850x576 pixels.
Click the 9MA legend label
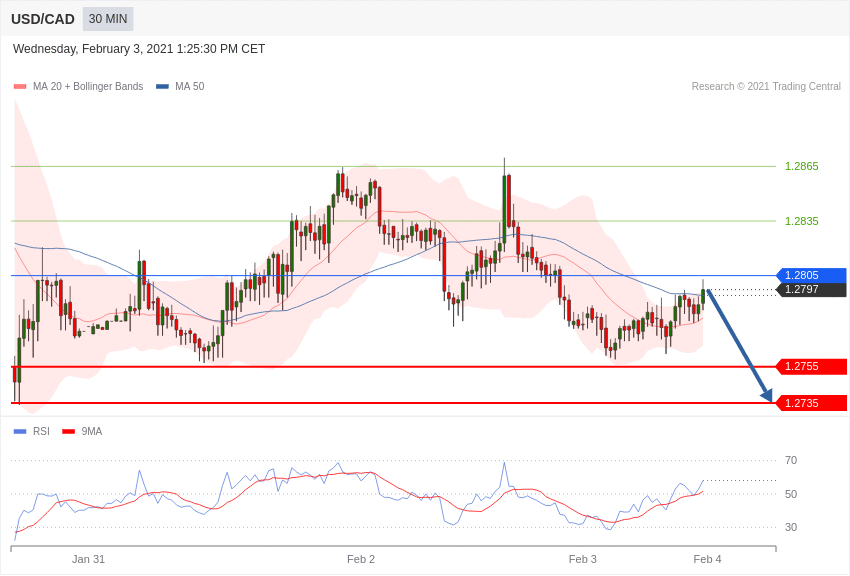pyautogui.click(x=92, y=431)
